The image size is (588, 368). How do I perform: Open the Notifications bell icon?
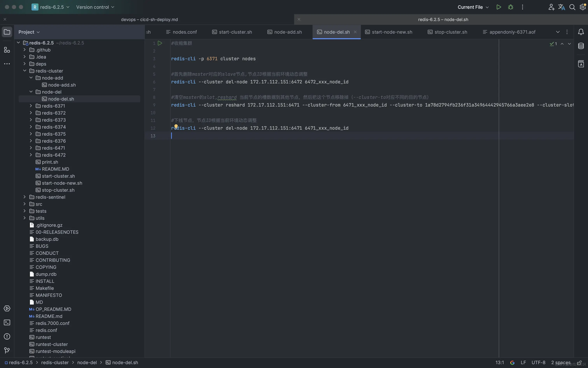point(581,32)
